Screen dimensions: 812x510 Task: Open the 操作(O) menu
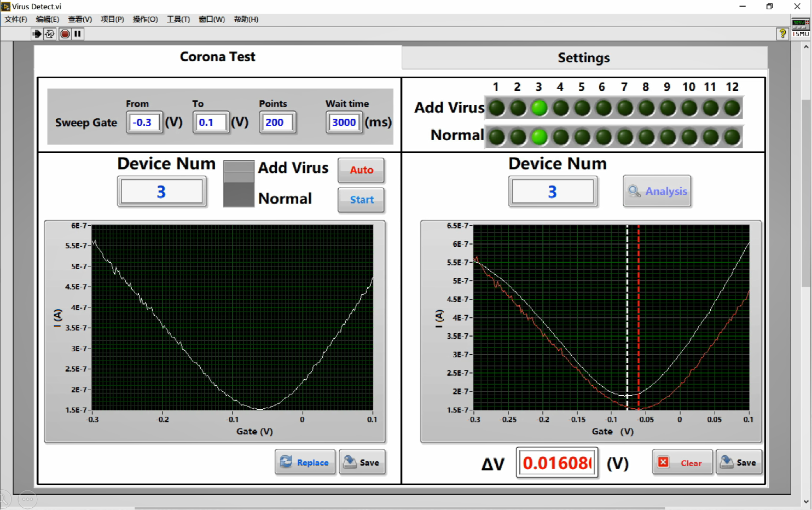pyautogui.click(x=145, y=19)
